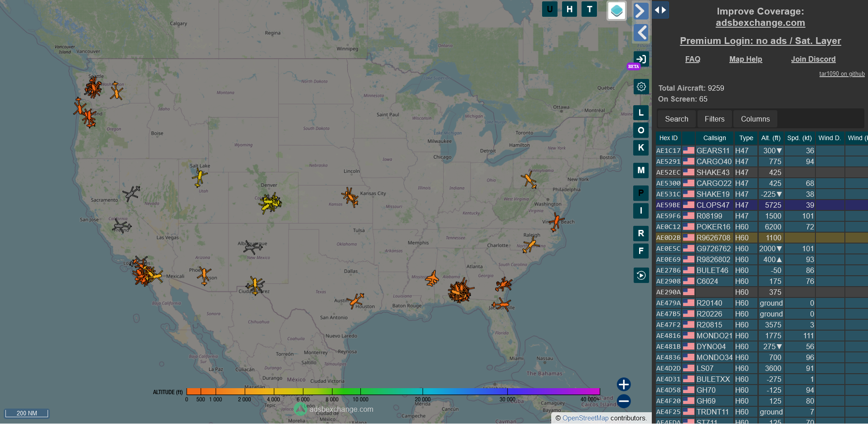Select the DYNO04 aircraft row

(761, 346)
